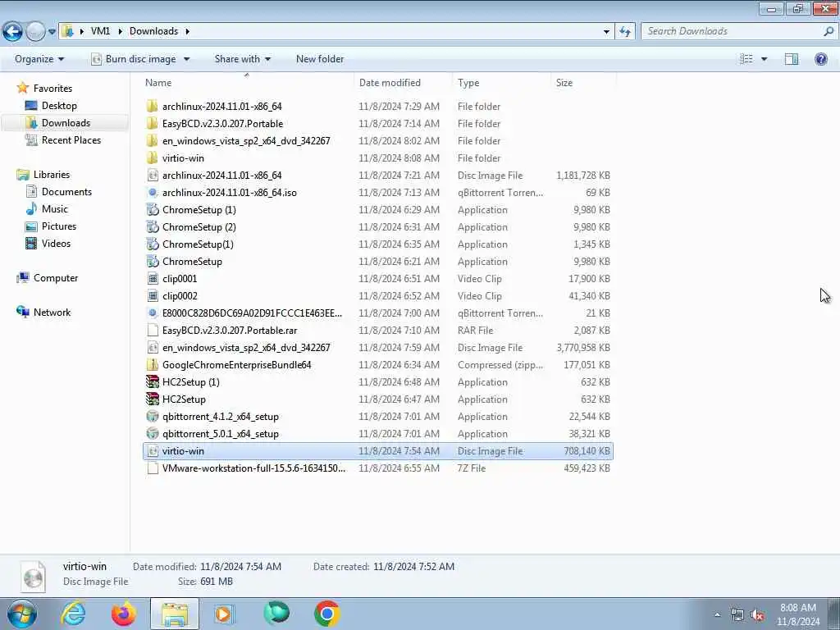Screen dimensions: 840x630
Task: Select Favorites in the navigation pane
Action: pos(52,89)
